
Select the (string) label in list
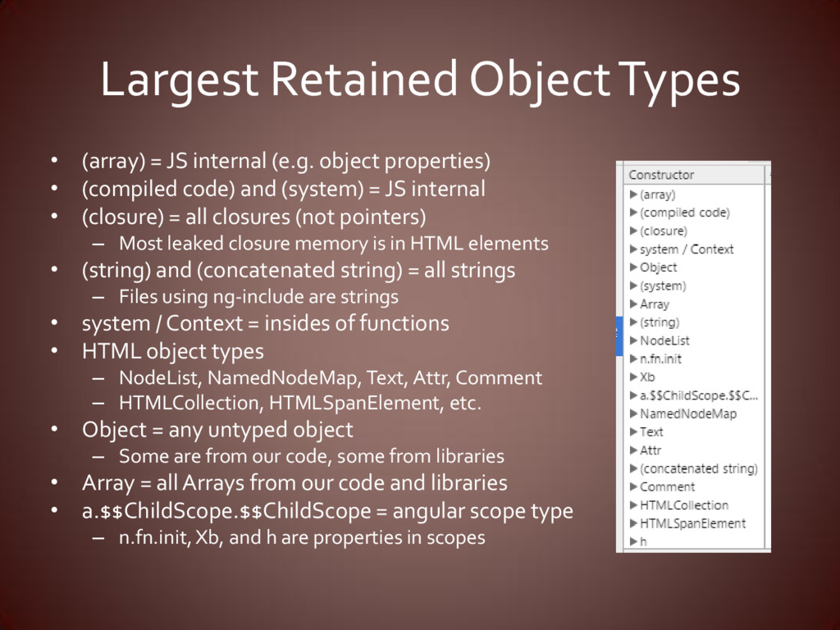coord(660,322)
